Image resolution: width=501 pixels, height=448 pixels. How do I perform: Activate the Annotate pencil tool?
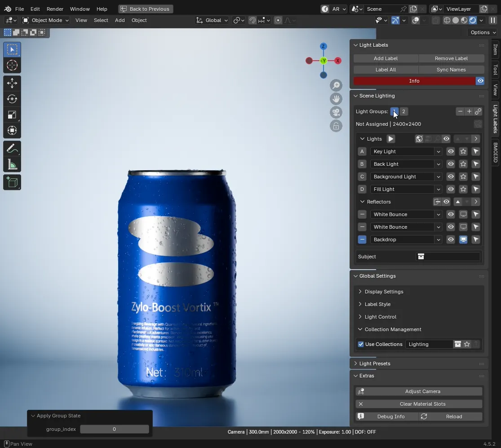(12, 149)
